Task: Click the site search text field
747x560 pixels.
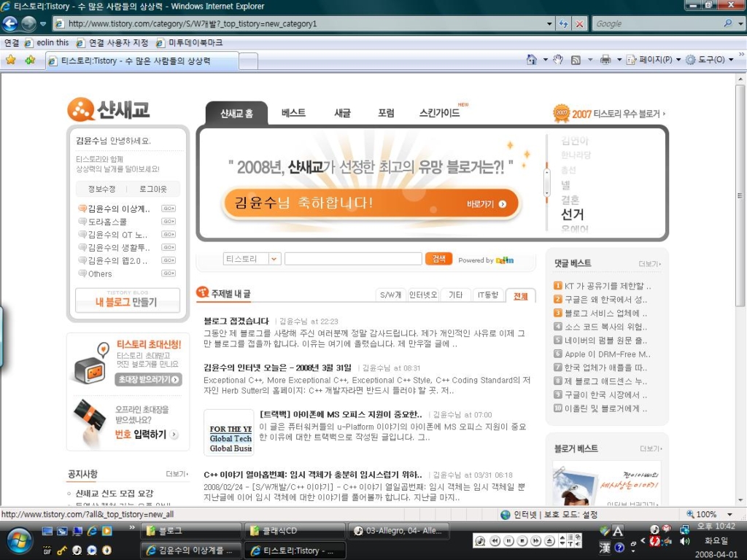Action: click(353, 259)
